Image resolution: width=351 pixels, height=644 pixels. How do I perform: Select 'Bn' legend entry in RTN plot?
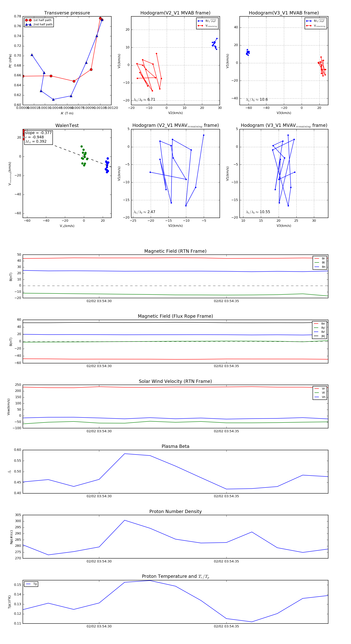click(320, 267)
